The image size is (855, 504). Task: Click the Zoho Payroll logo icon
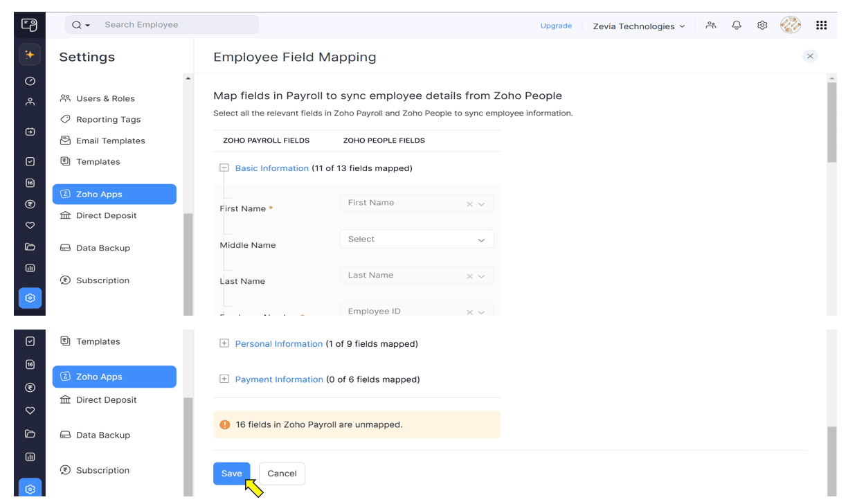click(29, 25)
